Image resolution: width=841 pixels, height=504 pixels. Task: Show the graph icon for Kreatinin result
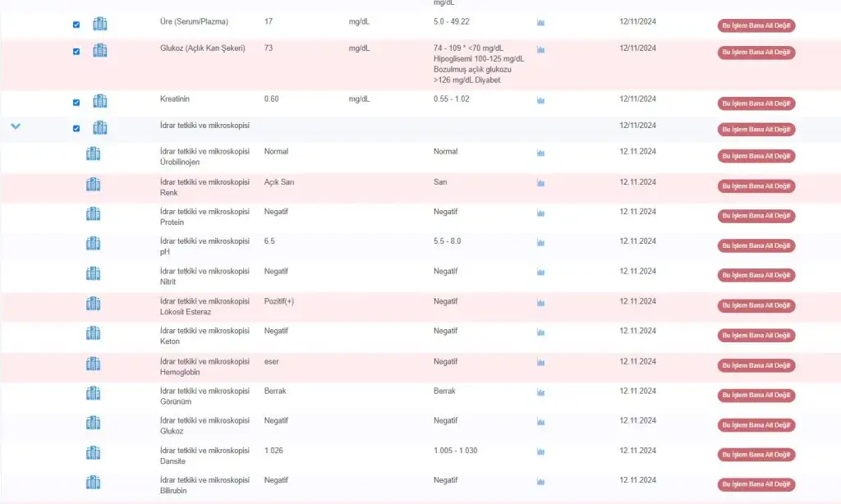point(540,101)
